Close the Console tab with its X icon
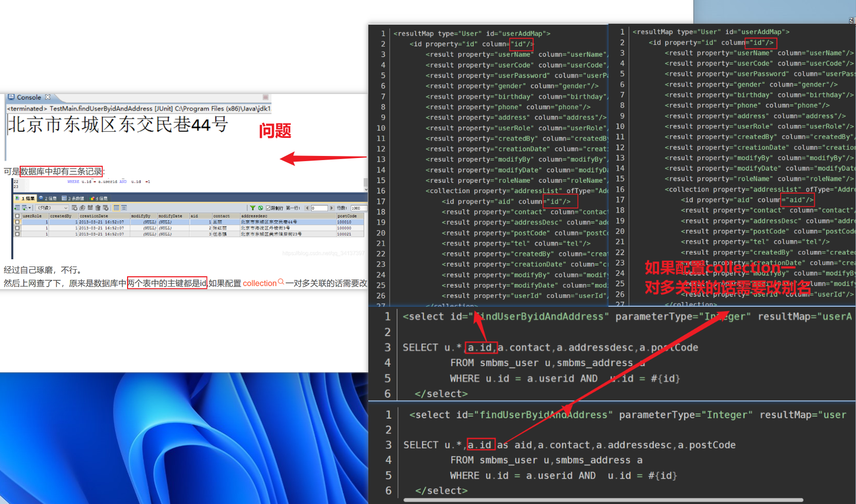Viewport: 856px width, 504px height. [48, 97]
